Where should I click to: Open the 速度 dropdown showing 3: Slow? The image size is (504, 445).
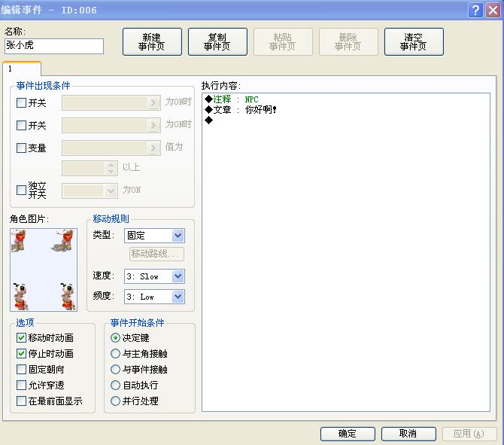click(154, 276)
